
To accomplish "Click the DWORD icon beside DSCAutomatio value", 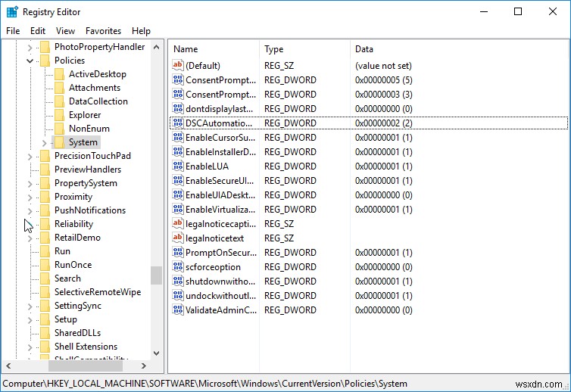I will [178, 123].
